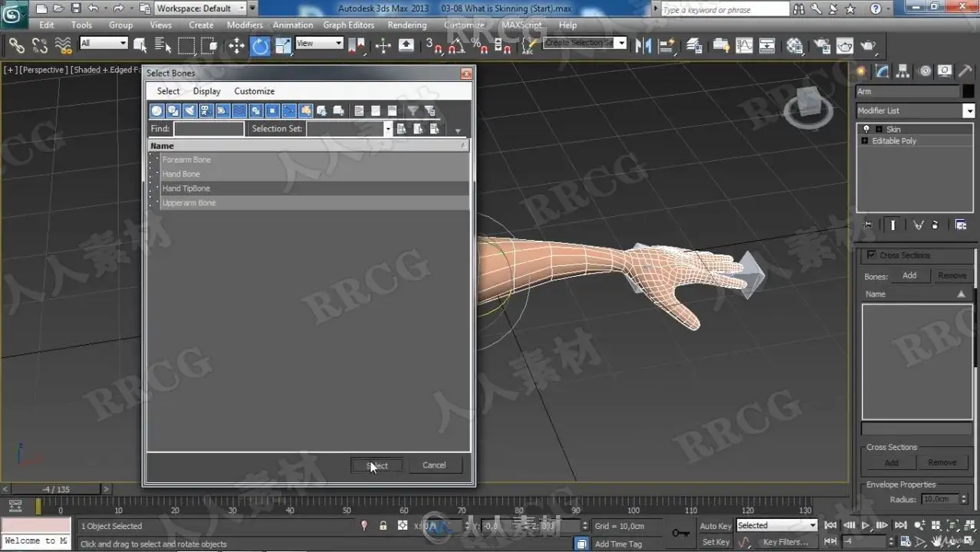
Task: Click the black object color swatch
Action: point(968,91)
